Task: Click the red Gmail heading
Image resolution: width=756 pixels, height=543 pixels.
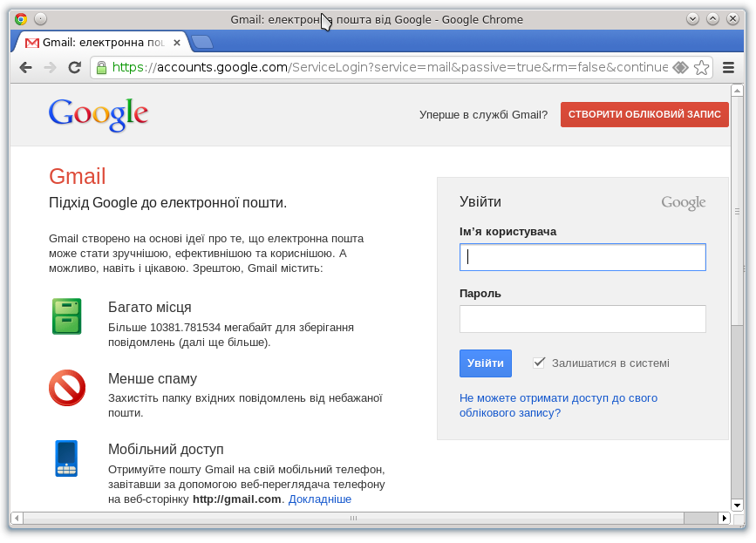Action: click(x=77, y=176)
